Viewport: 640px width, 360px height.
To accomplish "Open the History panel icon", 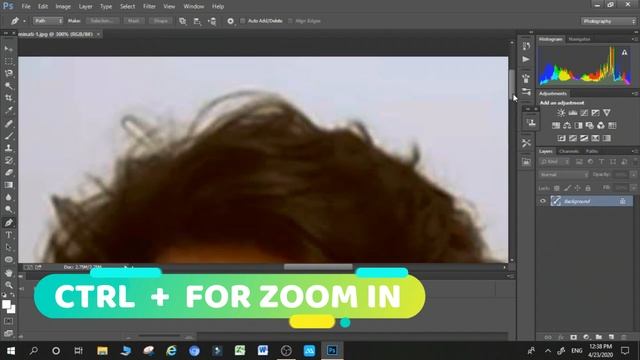I will pos(526,46).
